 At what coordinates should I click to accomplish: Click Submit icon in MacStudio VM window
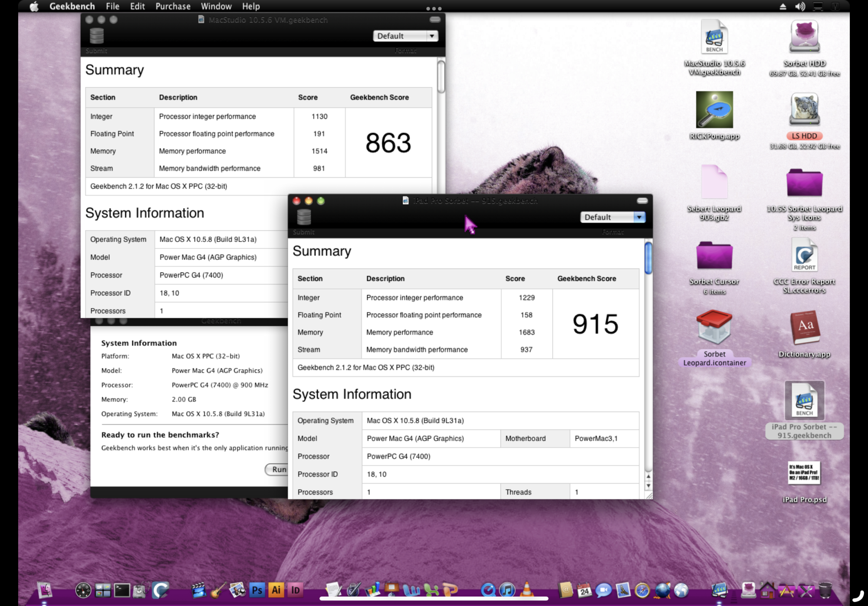pyautogui.click(x=96, y=36)
